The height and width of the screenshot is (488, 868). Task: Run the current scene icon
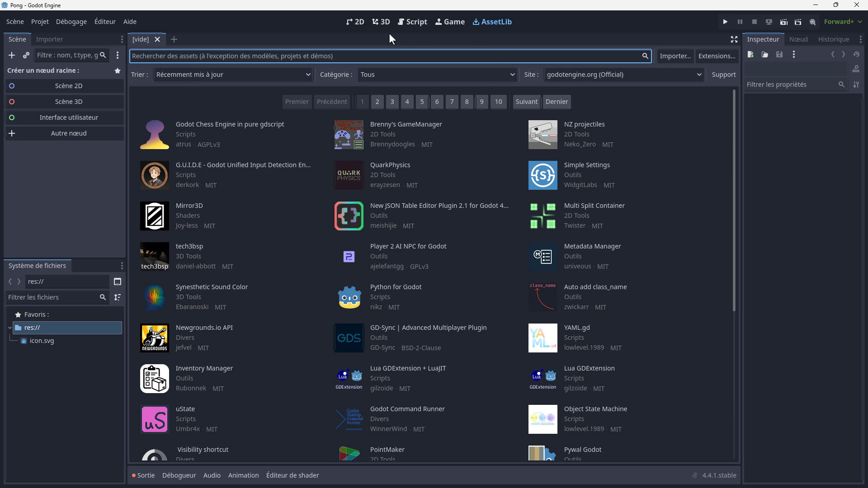783,22
